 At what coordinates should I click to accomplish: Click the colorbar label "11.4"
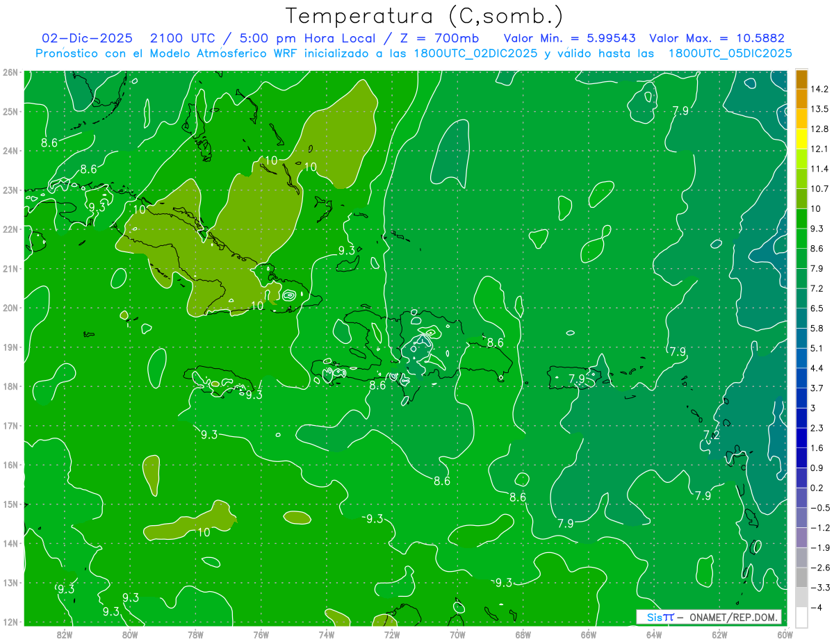tap(819, 169)
